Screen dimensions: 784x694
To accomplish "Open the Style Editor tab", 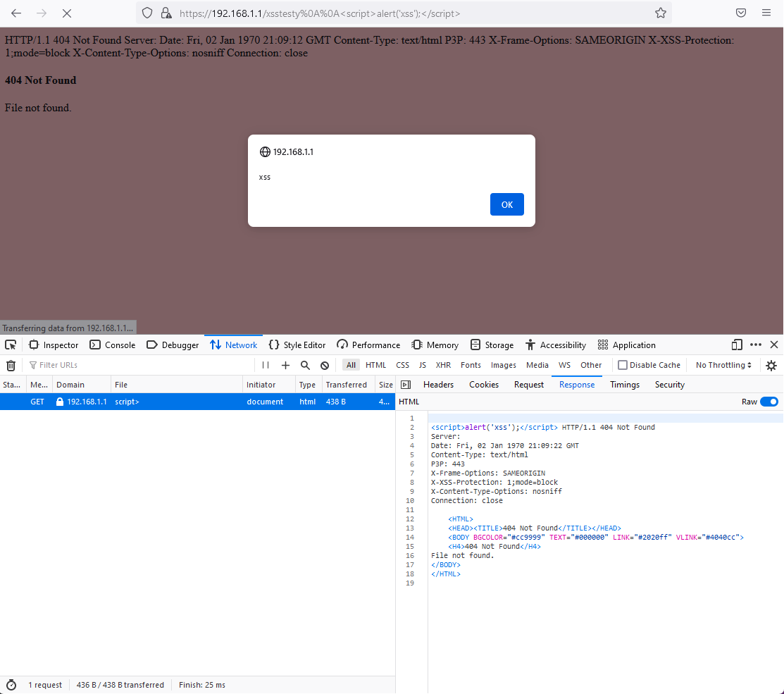I will point(297,345).
